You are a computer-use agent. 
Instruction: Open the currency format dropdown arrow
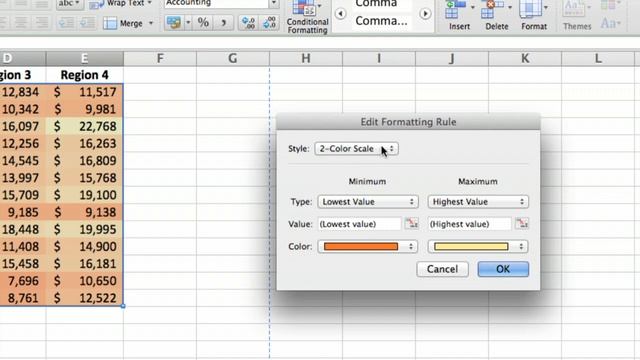pyautogui.click(x=188, y=23)
